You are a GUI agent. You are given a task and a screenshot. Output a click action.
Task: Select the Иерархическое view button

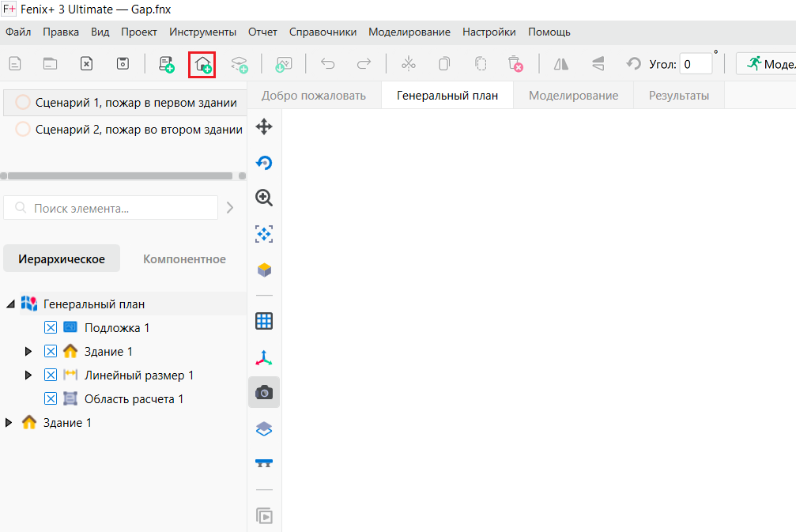(x=62, y=259)
